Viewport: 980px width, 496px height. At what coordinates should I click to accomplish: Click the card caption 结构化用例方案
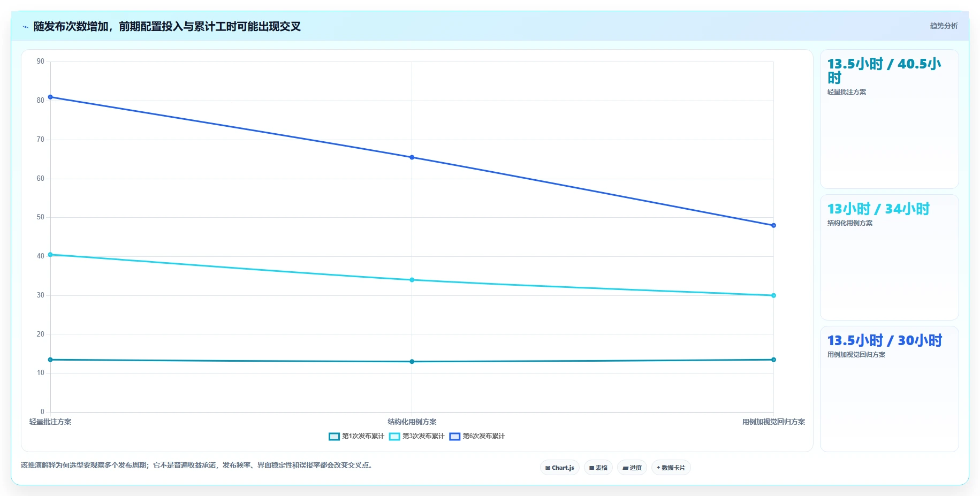[849, 223]
